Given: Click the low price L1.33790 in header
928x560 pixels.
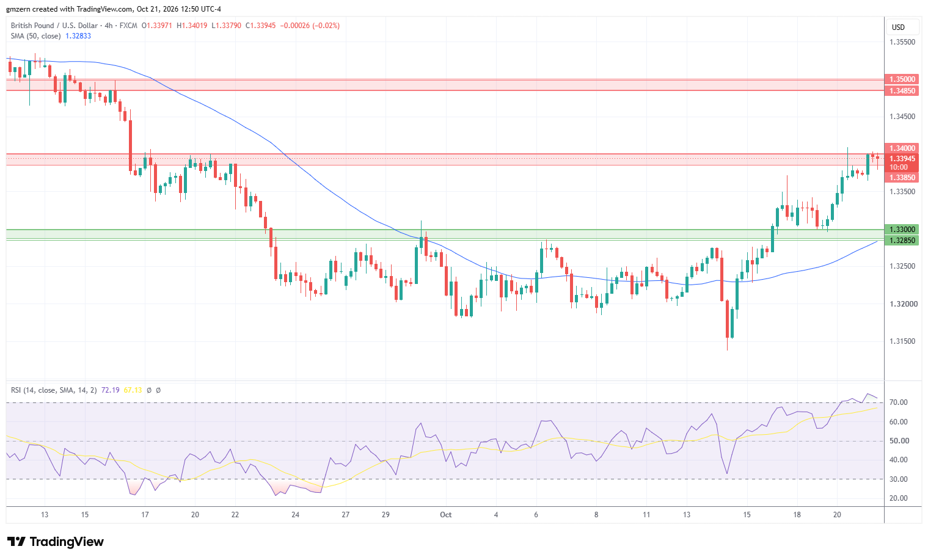Looking at the screenshot, I should 226,26.
